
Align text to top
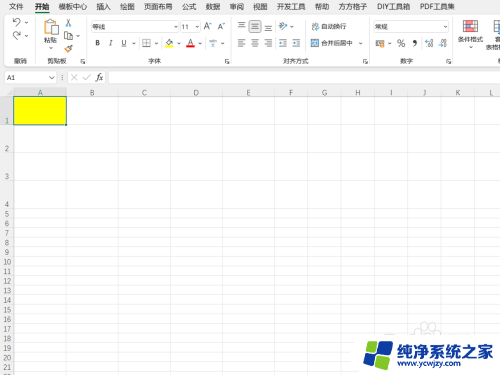pyautogui.click(x=242, y=26)
